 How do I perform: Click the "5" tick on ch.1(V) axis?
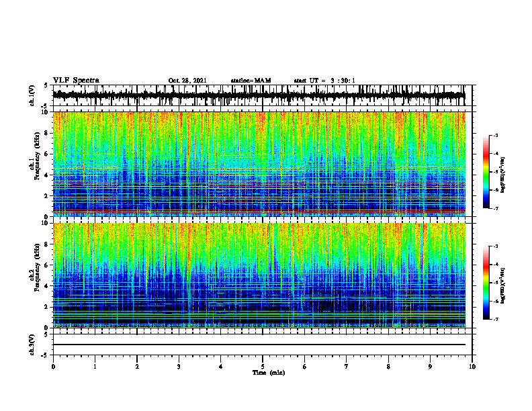pyautogui.click(x=46, y=85)
